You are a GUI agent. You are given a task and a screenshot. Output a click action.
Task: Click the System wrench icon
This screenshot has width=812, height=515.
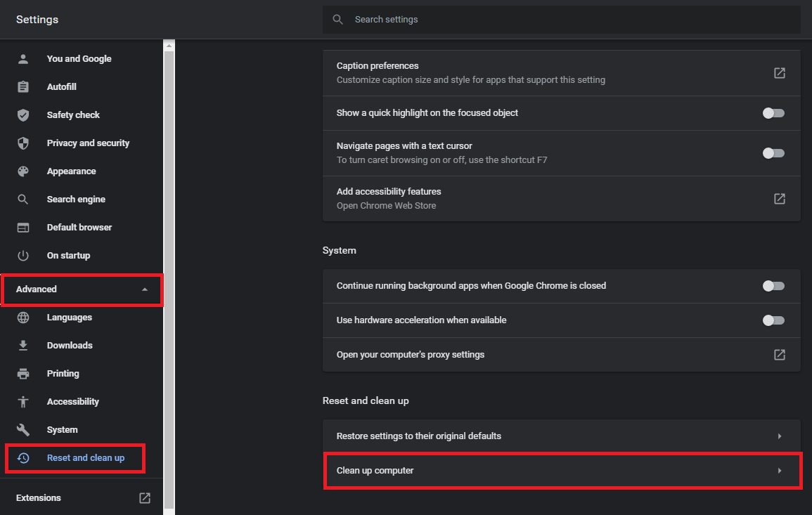tap(23, 430)
